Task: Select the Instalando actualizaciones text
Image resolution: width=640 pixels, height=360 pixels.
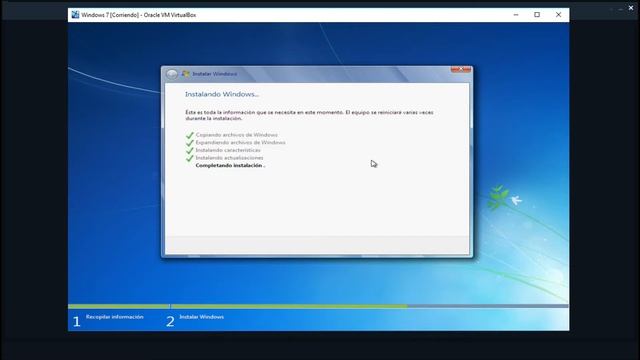Action: pyautogui.click(x=229, y=158)
